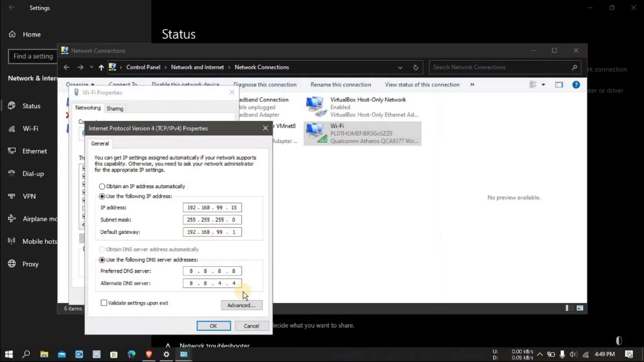The image size is (644, 362).
Task: Close the Wi-Fi Properties window
Action: coord(232,93)
